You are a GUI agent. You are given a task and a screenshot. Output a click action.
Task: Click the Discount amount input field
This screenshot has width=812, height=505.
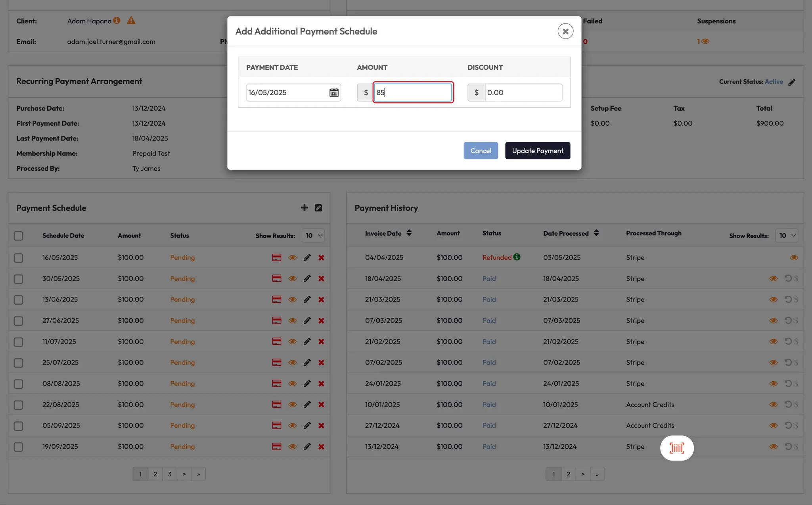click(x=523, y=92)
